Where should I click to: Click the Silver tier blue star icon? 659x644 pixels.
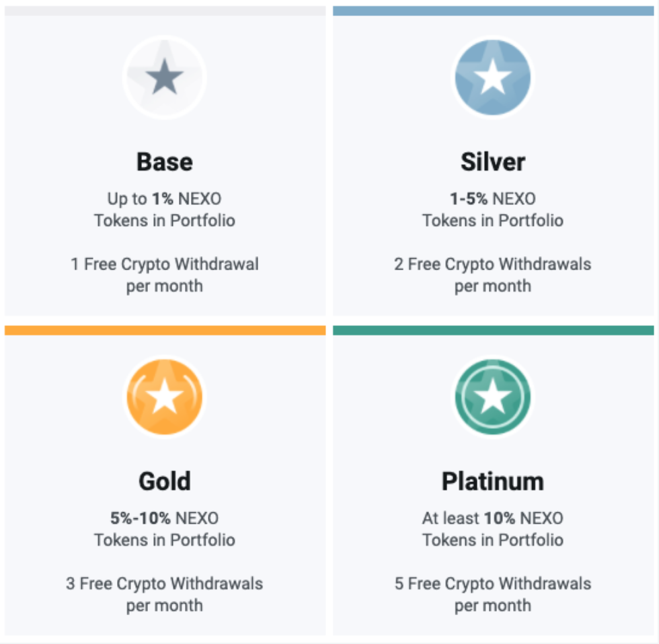coord(493,77)
